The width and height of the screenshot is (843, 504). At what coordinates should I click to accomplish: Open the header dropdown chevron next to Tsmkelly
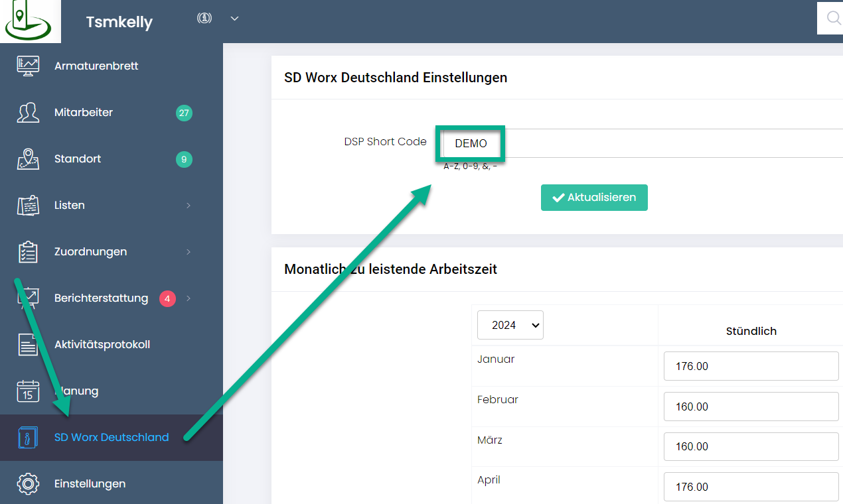click(234, 19)
